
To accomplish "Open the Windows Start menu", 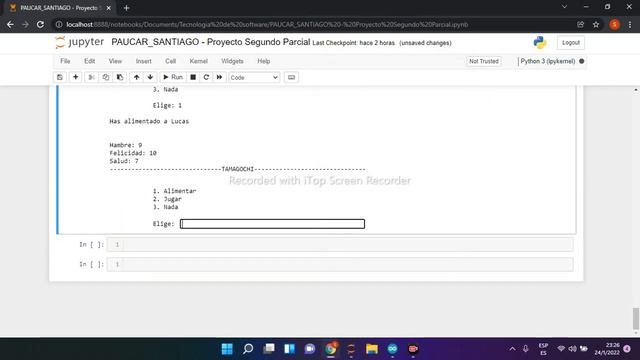I will point(227,349).
